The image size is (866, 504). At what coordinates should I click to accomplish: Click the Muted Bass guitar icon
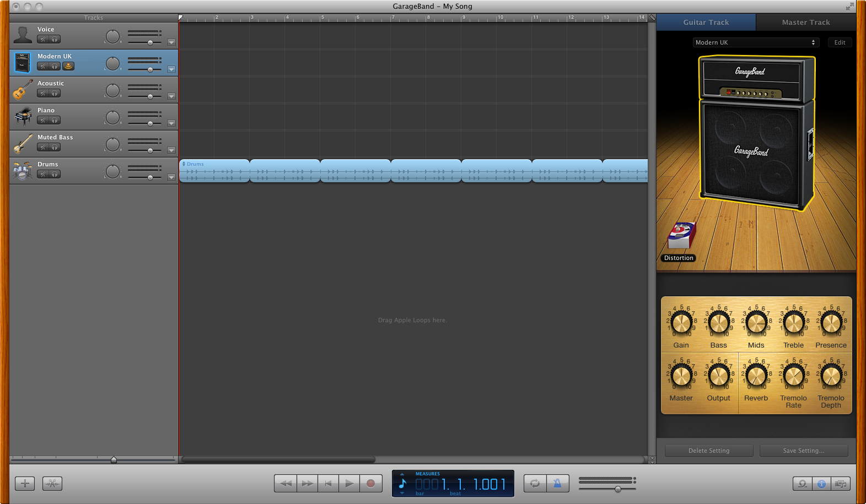click(x=23, y=143)
